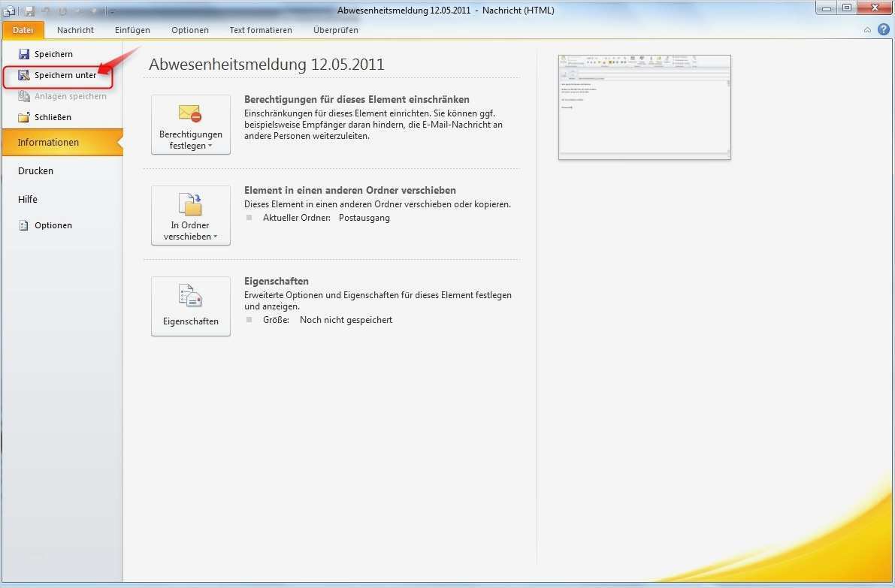Open the Customize Quick Access Toolbar arrow
This screenshot has width=895, height=588.
111,11
